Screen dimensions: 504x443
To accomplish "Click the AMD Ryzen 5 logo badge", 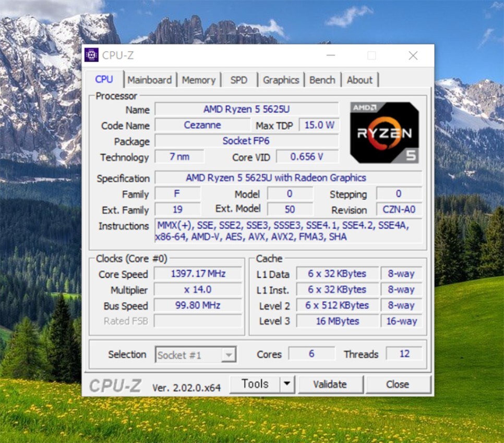I will tap(385, 132).
